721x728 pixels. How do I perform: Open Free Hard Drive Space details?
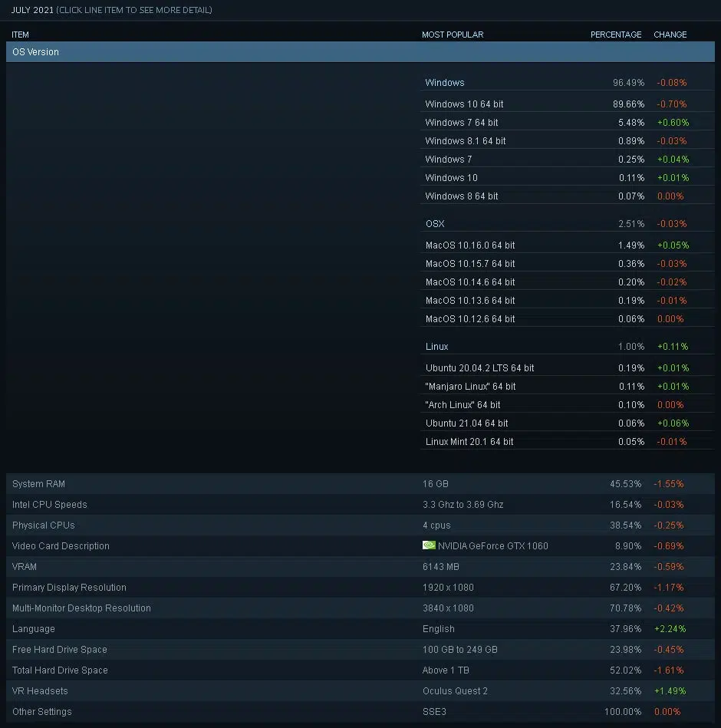(x=360, y=650)
